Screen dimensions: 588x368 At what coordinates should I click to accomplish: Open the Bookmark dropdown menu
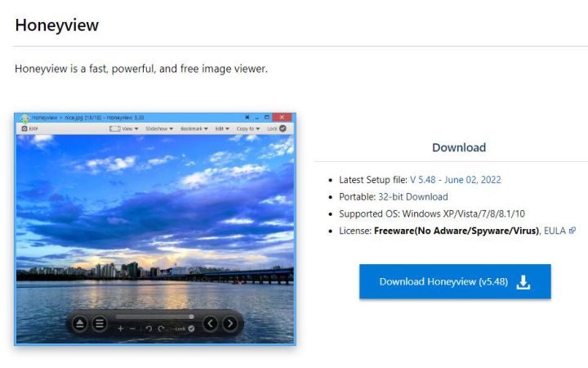tap(194, 128)
